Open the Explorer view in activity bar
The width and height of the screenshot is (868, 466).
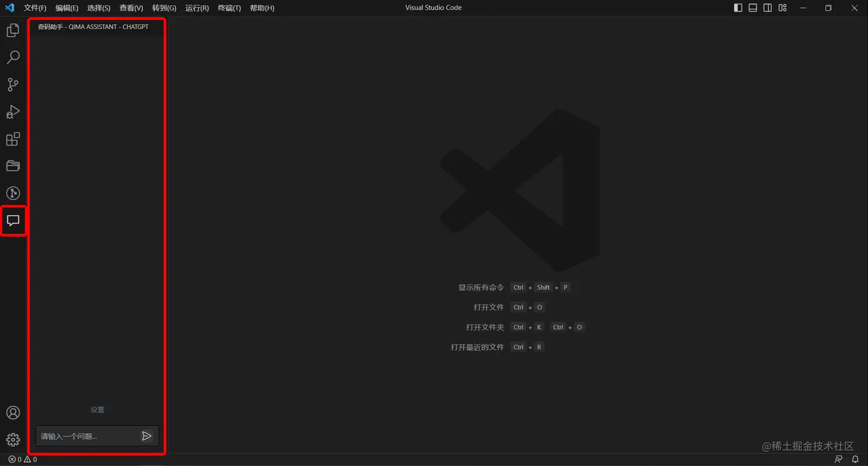tap(13, 30)
